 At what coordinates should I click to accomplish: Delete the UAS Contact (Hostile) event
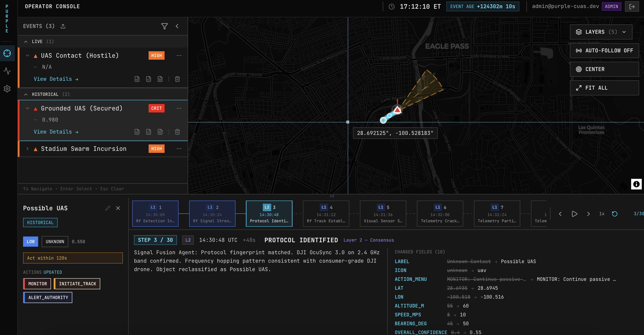point(177,79)
